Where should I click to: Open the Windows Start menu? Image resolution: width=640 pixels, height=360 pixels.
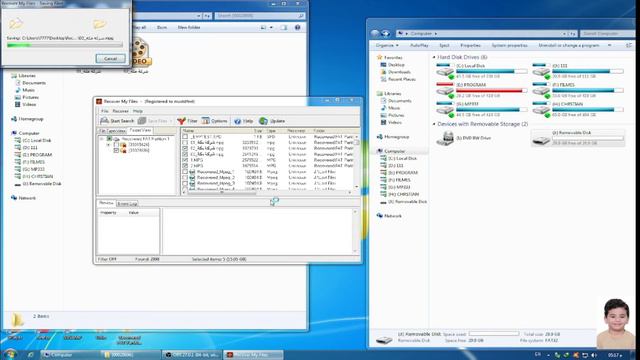tap(9, 354)
